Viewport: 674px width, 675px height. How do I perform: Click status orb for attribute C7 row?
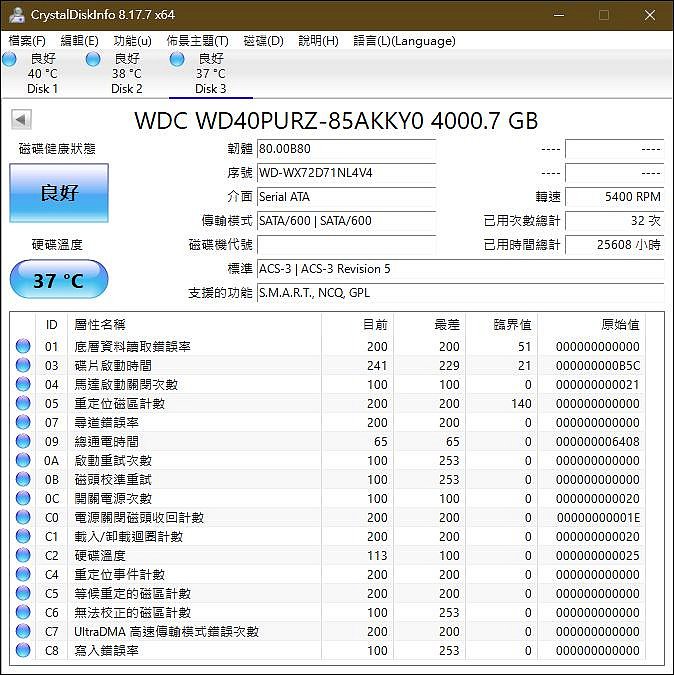point(23,631)
